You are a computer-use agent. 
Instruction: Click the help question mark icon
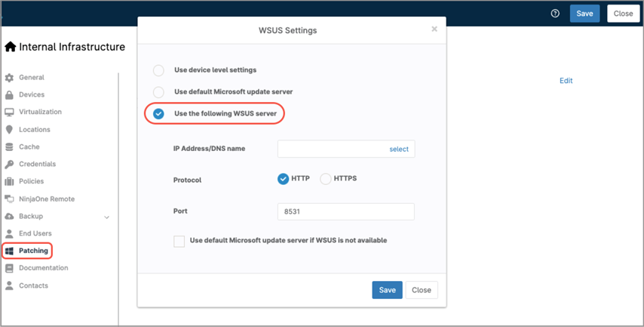pos(555,14)
